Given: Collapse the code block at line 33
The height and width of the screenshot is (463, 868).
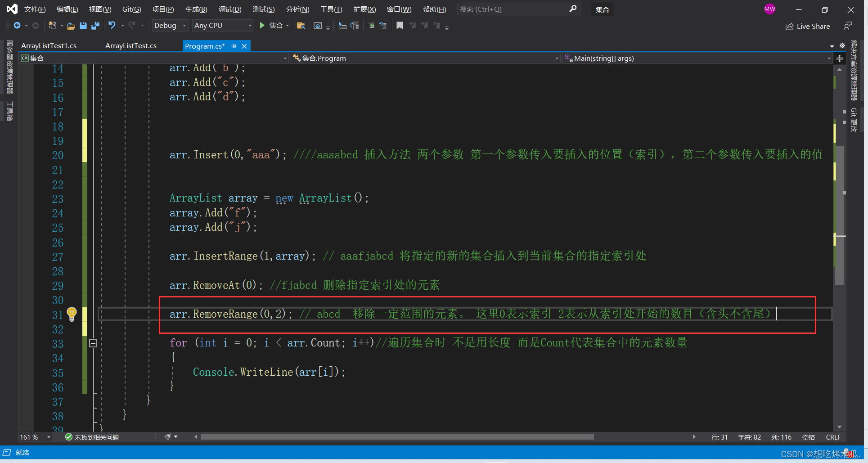Looking at the screenshot, I should point(93,343).
